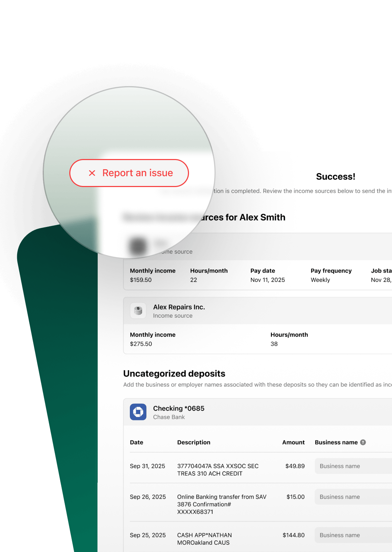Click the Sep 25, 2025 date cell
The height and width of the screenshot is (552, 392).
pyautogui.click(x=148, y=535)
